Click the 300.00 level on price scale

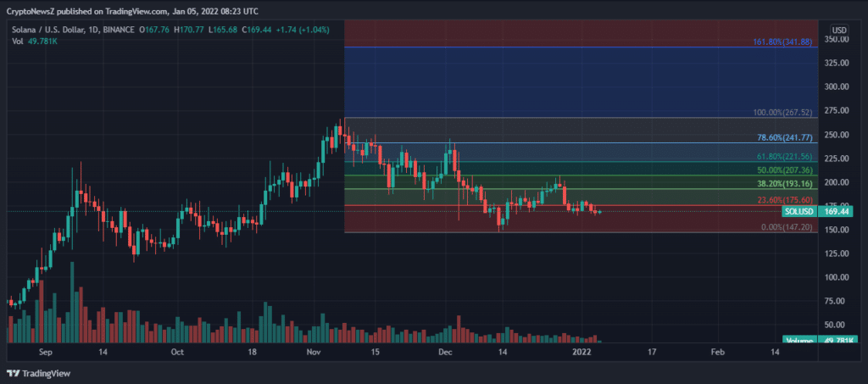[x=837, y=86]
